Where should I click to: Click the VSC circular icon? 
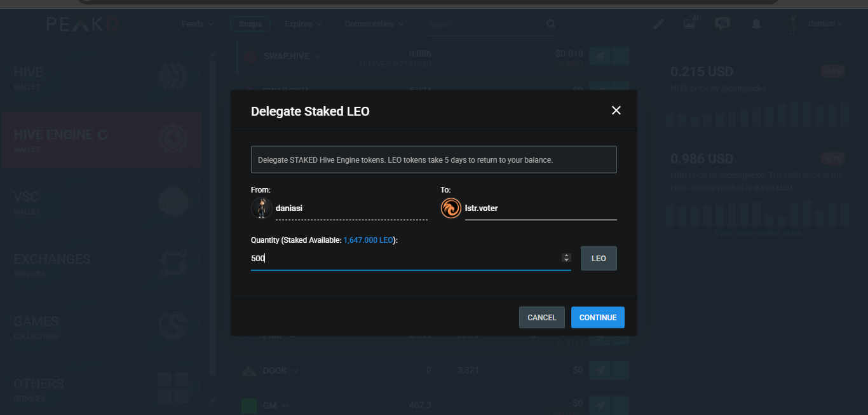point(173,201)
